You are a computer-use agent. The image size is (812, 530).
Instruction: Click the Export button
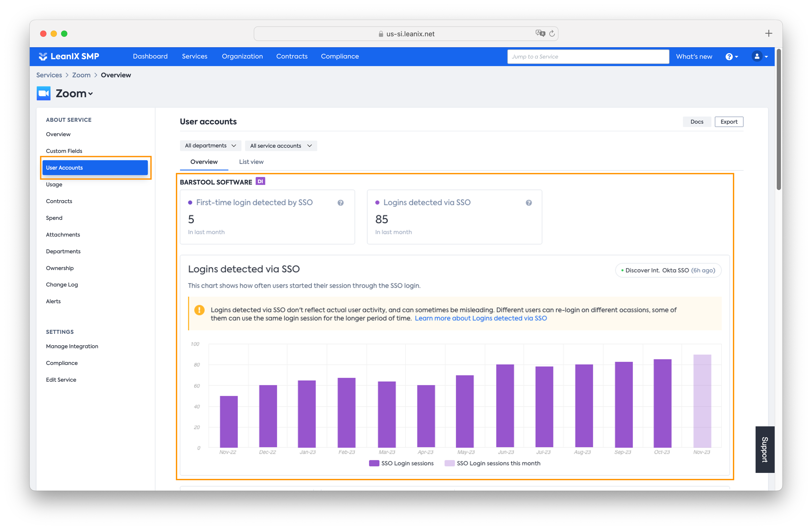(729, 122)
